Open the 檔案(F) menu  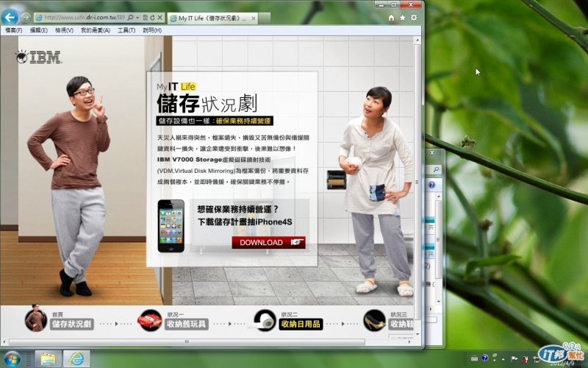[13, 30]
